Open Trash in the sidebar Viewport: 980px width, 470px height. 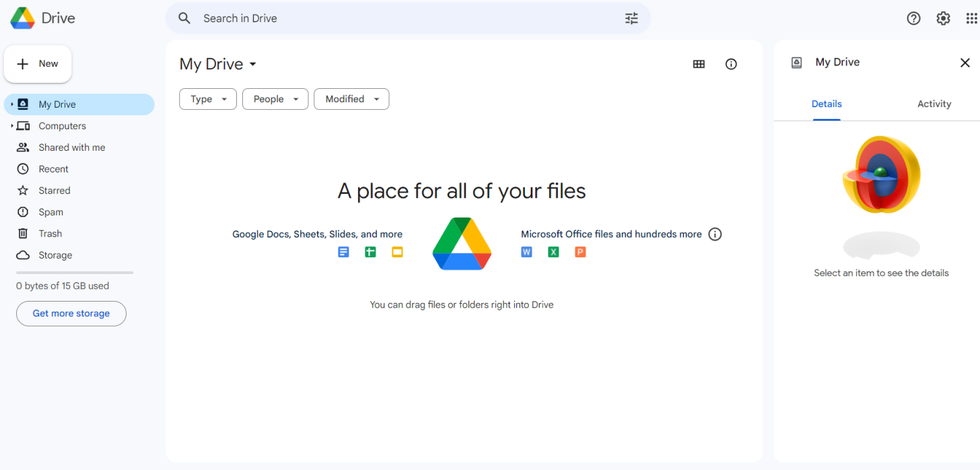[50, 234]
